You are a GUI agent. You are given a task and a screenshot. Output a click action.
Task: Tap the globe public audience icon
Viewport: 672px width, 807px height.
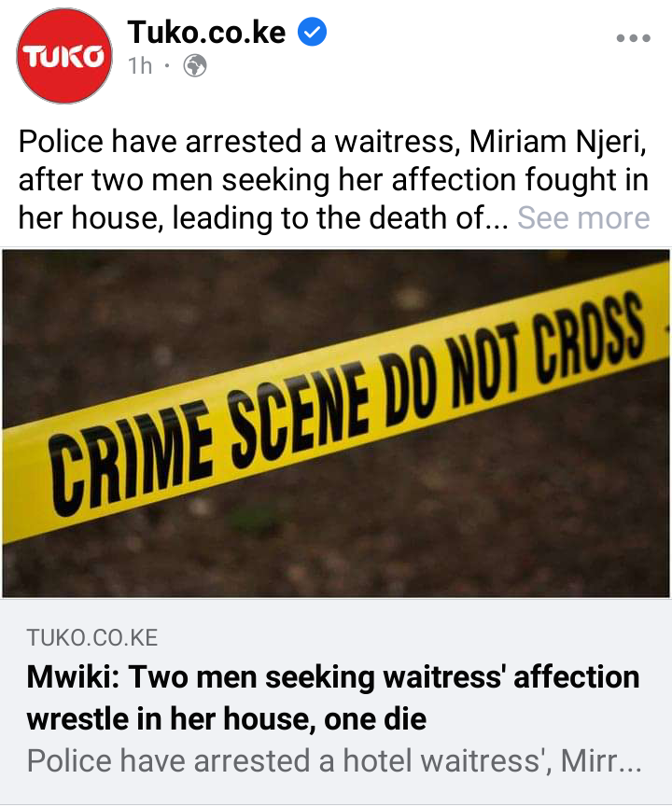195,66
